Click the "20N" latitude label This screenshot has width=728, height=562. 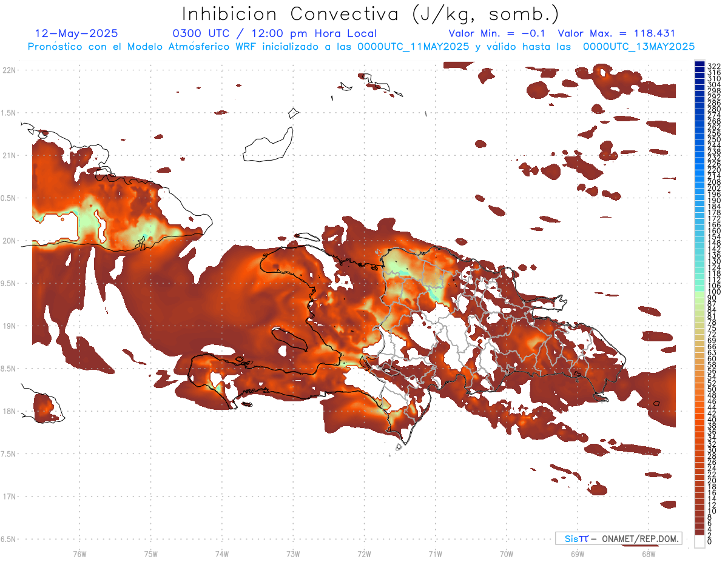(x=9, y=241)
